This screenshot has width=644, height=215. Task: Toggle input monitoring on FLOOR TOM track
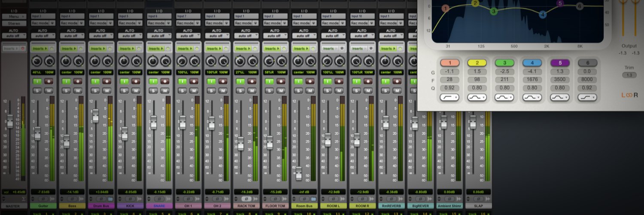coord(270,80)
